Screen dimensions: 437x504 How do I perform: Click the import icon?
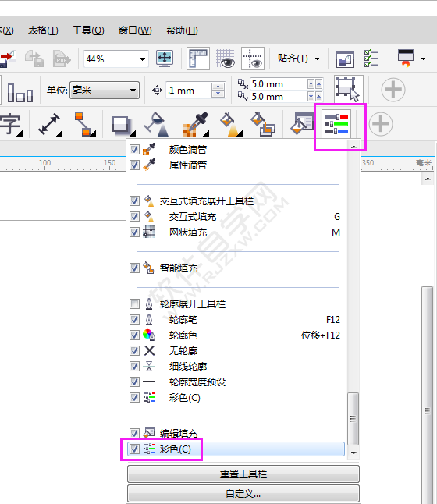click(8, 59)
